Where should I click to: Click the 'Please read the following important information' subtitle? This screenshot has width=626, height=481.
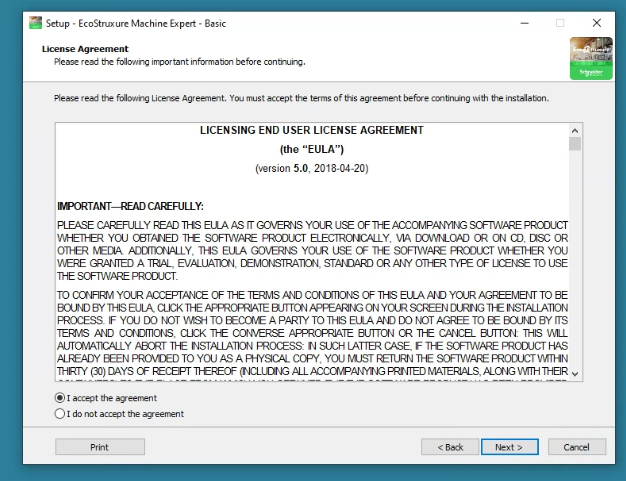pos(180,62)
